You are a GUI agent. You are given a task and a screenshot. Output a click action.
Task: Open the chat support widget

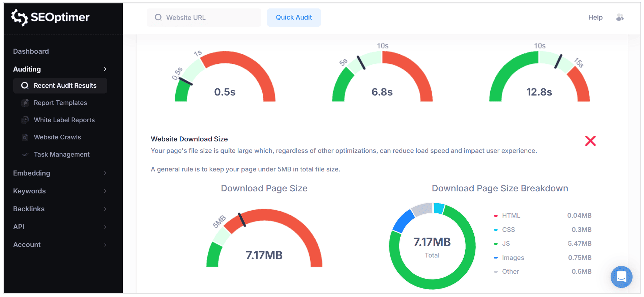621,277
